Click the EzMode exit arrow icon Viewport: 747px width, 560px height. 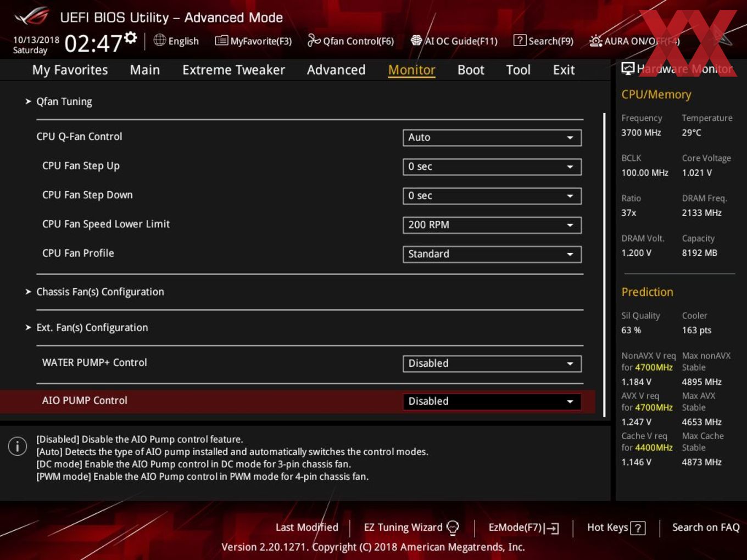pos(551,528)
